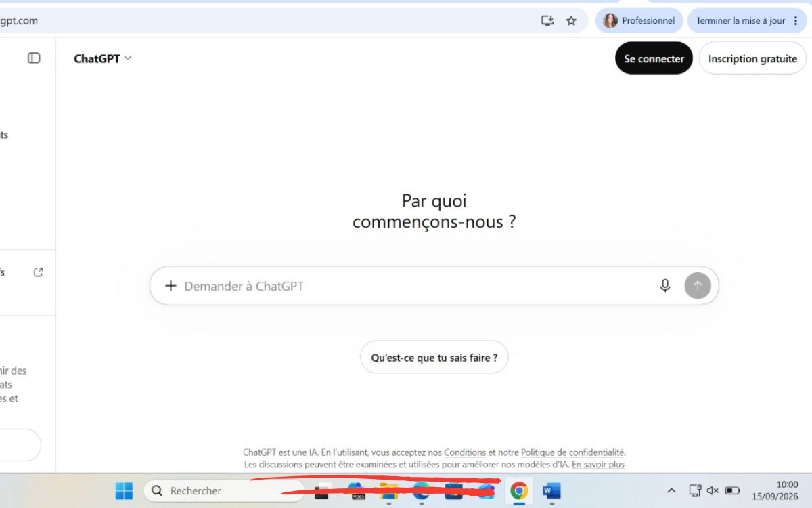Select the Qu'est-ce que tu sais faire suggestion

434,357
